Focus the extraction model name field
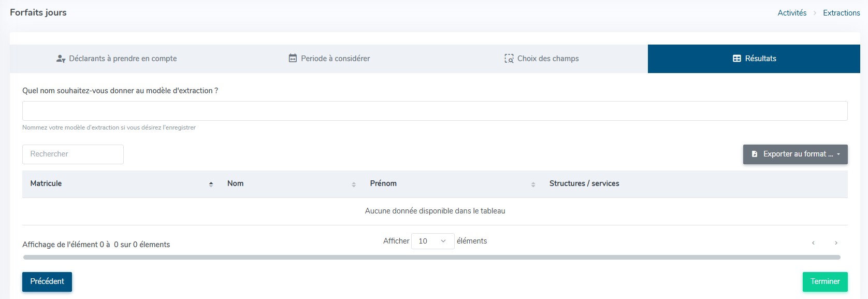The width and height of the screenshot is (868, 299). point(435,111)
